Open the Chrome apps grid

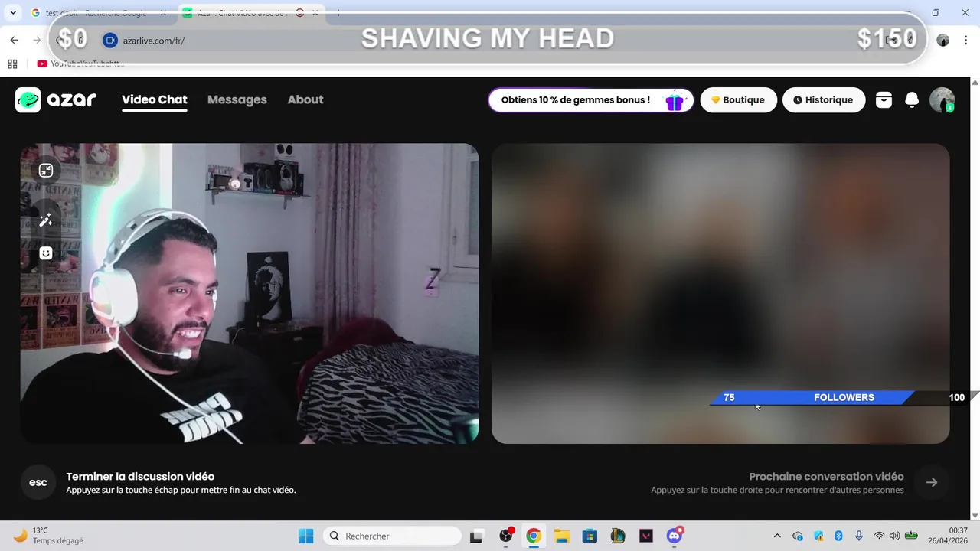[12, 64]
